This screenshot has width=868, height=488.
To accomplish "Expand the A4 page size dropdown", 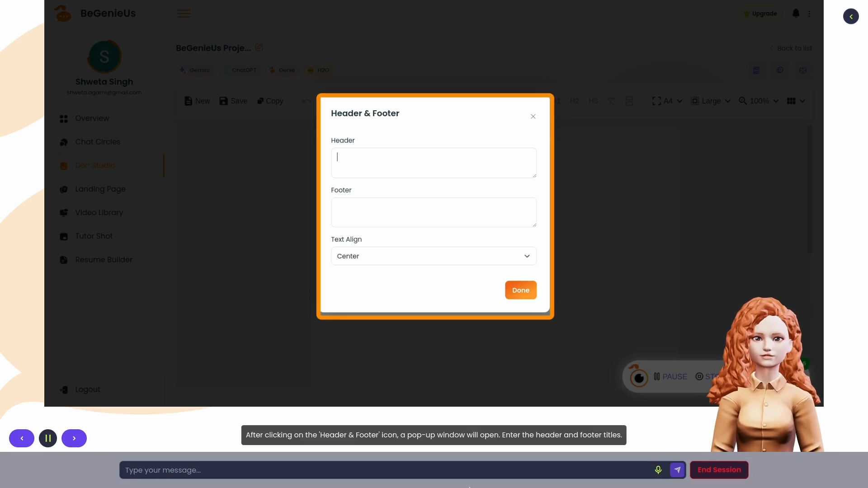I will coord(667,101).
